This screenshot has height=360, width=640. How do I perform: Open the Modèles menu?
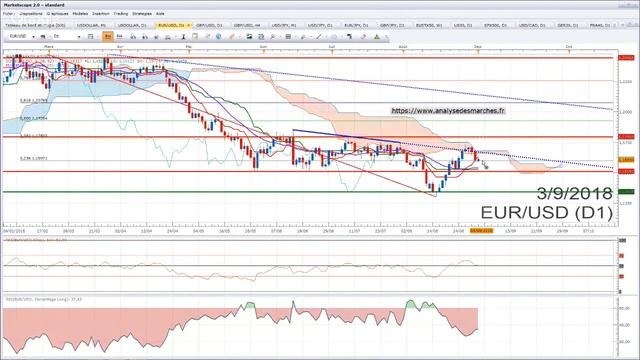coord(80,13)
